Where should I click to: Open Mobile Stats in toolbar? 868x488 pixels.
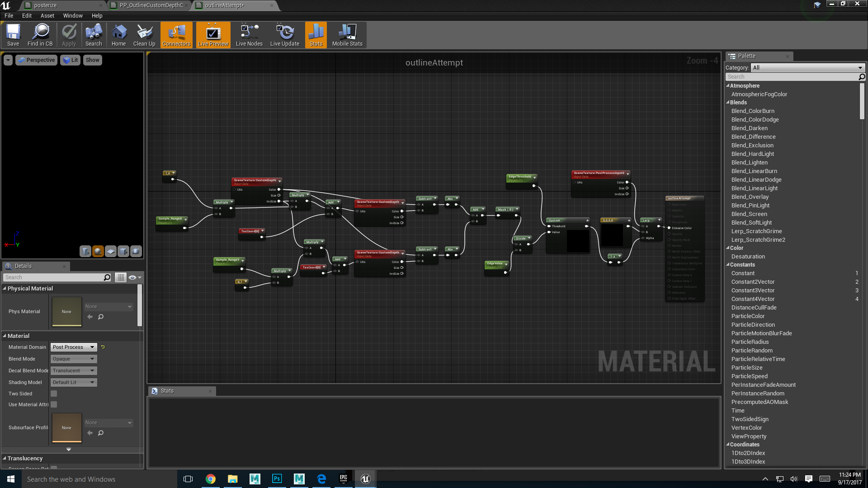tap(347, 35)
